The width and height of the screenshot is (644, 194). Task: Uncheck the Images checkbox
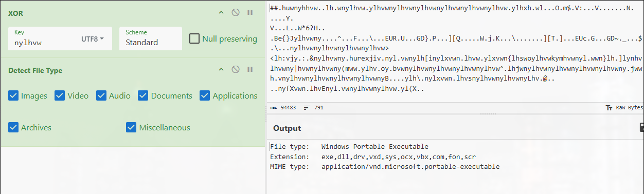pos(14,95)
